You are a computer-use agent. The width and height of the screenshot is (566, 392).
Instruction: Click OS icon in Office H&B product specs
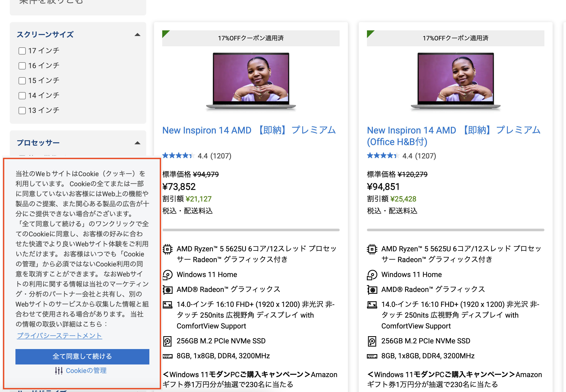coord(372,275)
